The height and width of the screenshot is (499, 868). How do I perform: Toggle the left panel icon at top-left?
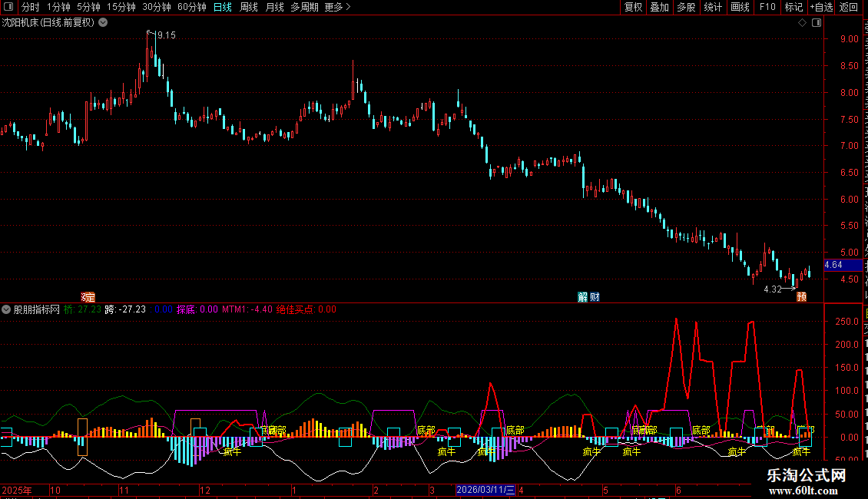[x=8, y=7]
